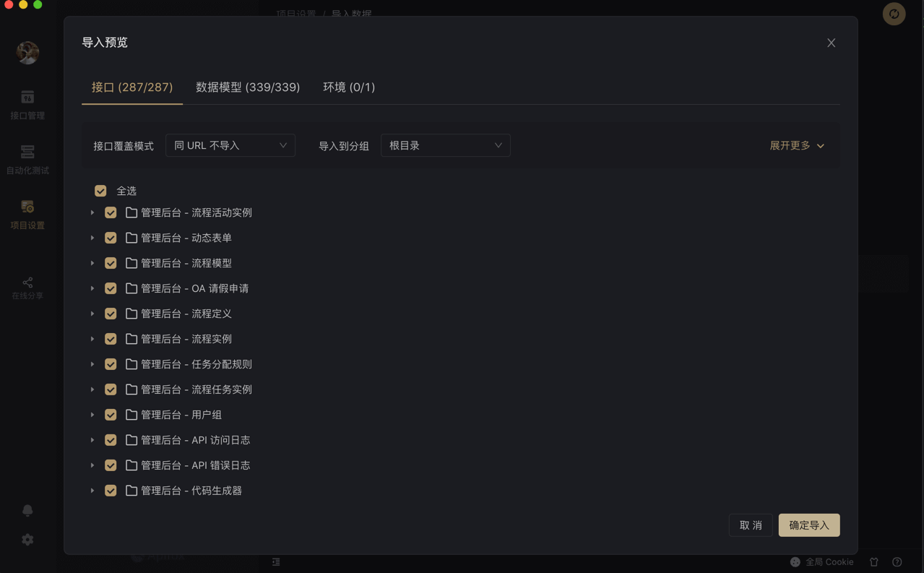924x573 pixels.
Task: Select 自动化测试 in the left sidebar
Action: [x=27, y=160]
